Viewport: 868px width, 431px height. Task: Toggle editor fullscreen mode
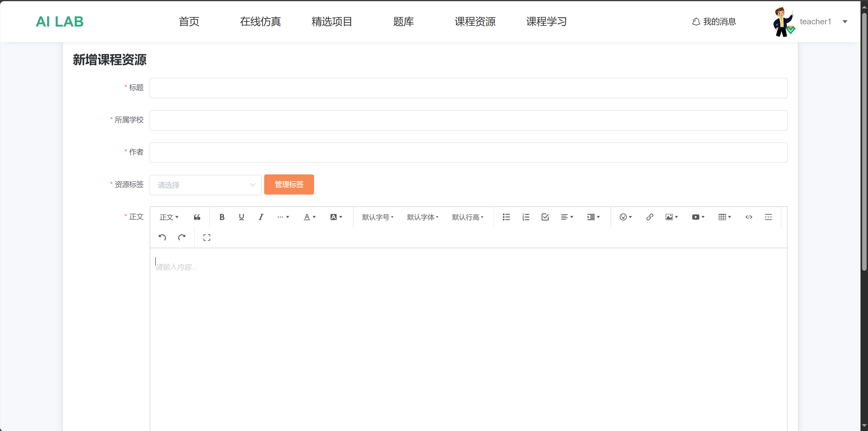point(207,238)
